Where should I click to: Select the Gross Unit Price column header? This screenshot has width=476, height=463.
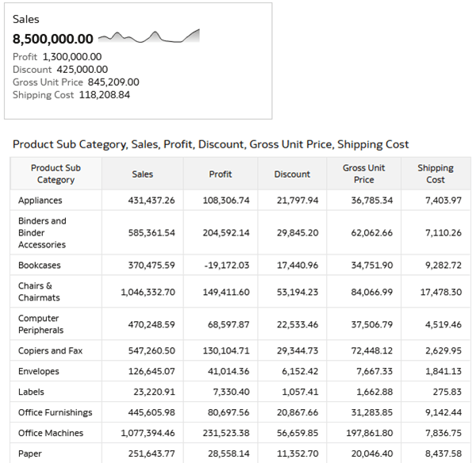[x=363, y=174]
